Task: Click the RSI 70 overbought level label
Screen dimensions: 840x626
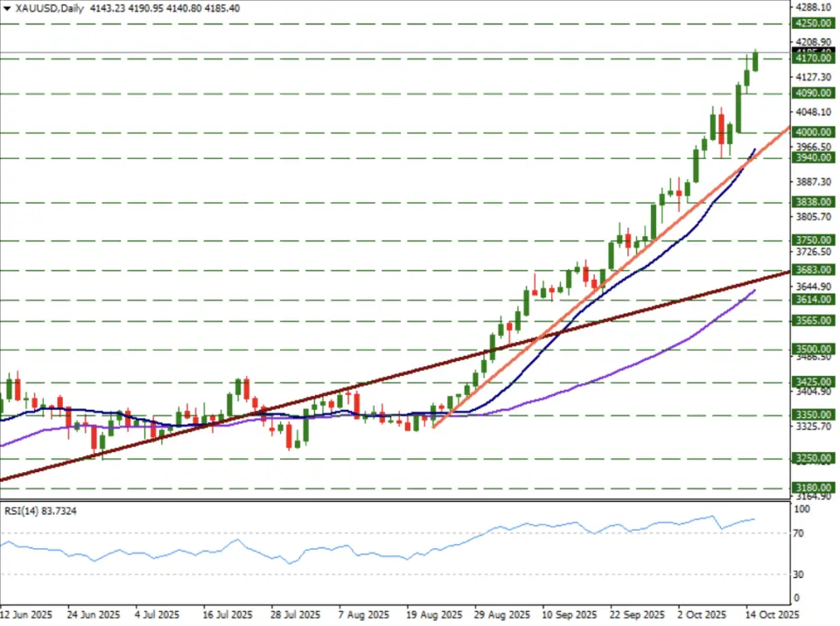Action: [800, 532]
